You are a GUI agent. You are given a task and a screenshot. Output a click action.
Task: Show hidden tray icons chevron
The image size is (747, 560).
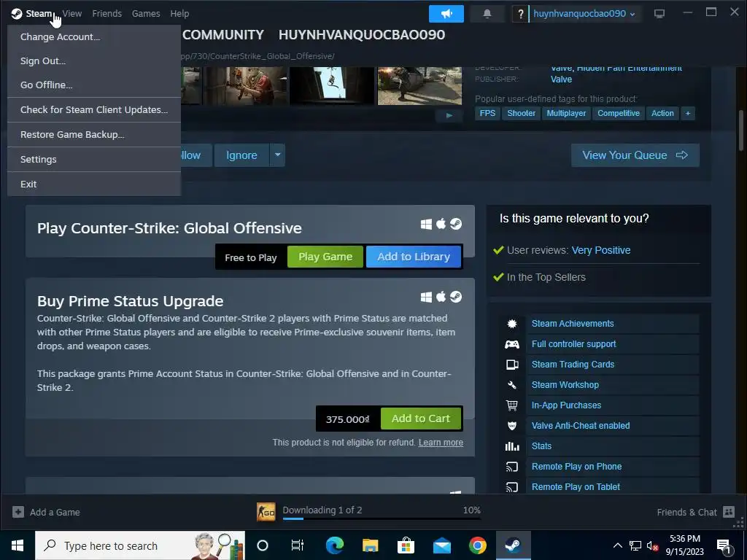[617, 545]
